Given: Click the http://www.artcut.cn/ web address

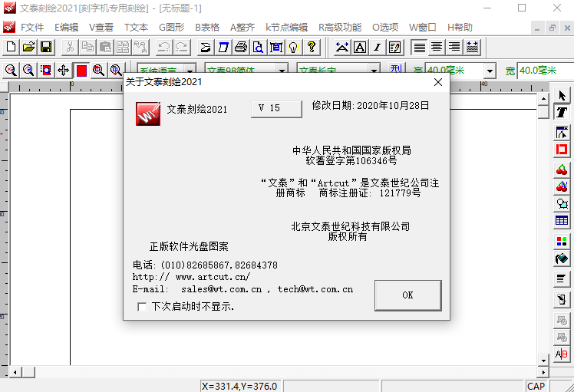Looking at the screenshot, I should pyautogui.click(x=191, y=277).
